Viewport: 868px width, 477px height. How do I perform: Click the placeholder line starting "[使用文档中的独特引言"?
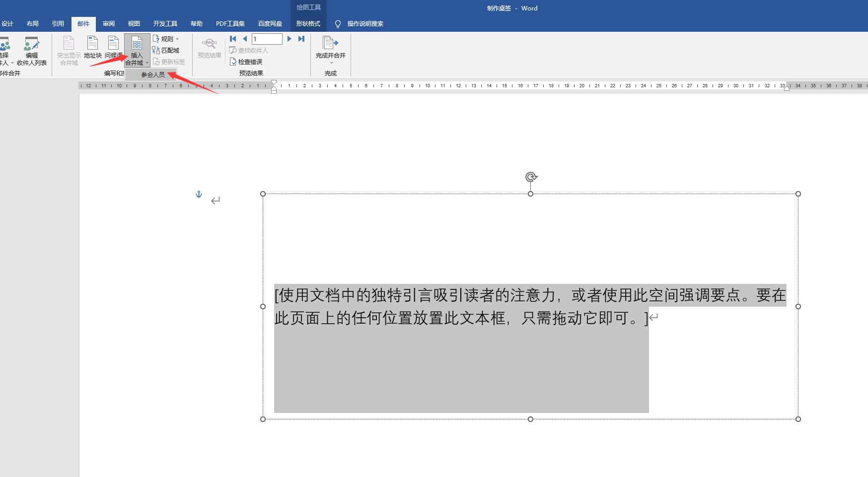(530, 295)
